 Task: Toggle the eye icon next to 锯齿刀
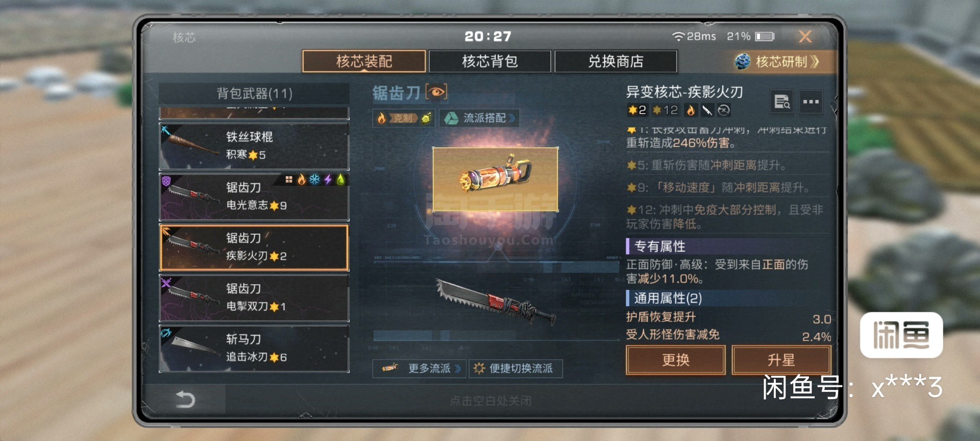click(436, 92)
